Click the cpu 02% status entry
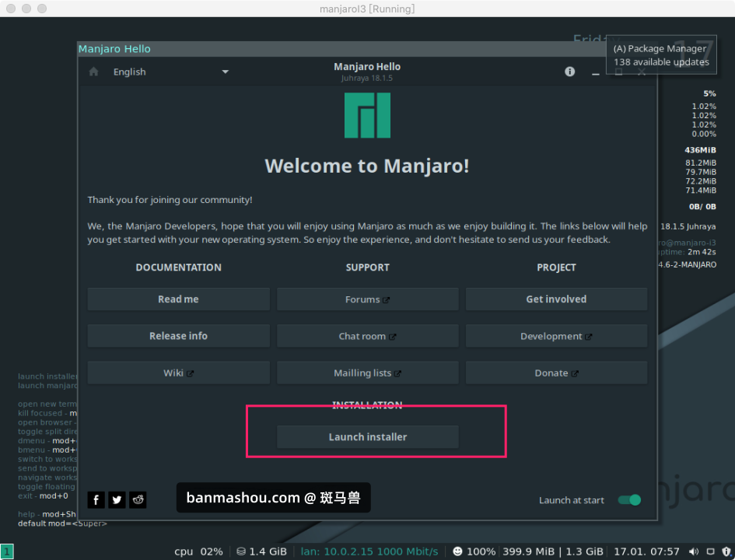The image size is (735, 560). (x=198, y=551)
